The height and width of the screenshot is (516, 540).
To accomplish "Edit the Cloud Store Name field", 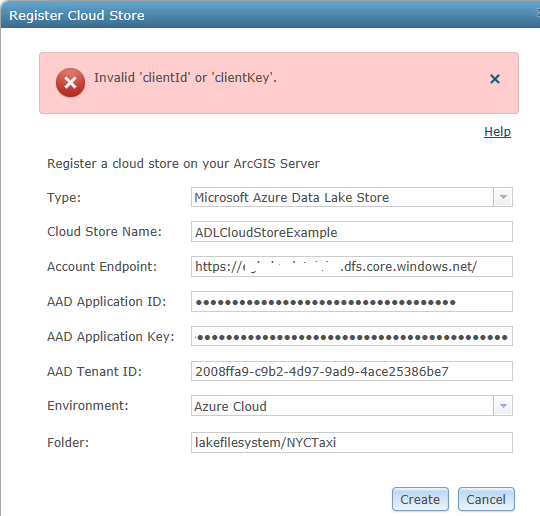I will pyautogui.click(x=352, y=232).
